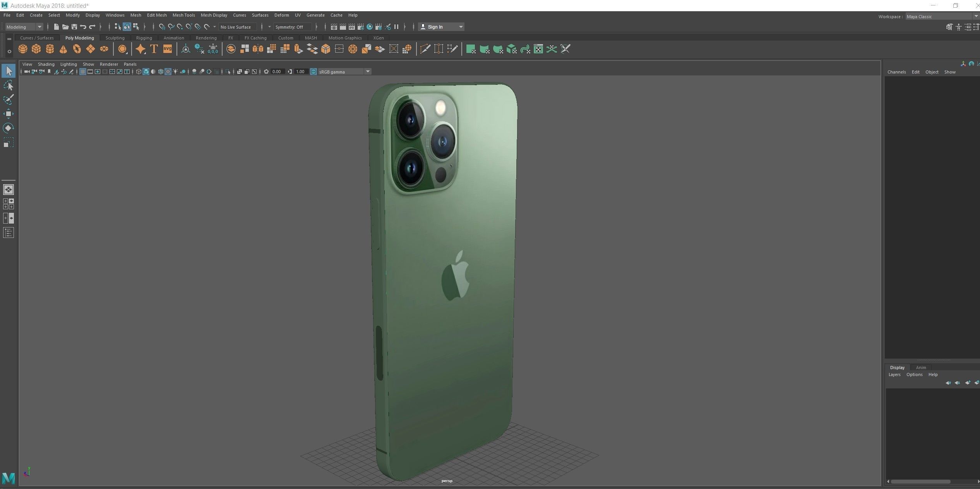980x489 pixels.
Task: Open the Mesh Tools menu
Action: tap(183, 15)
